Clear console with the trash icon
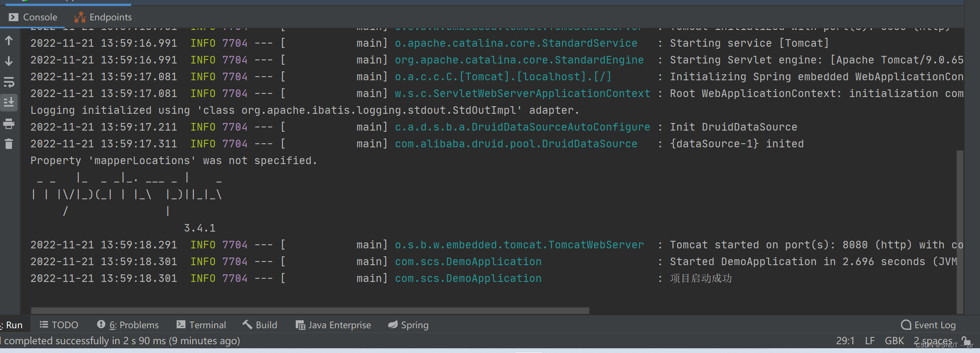 pos(9,144)
